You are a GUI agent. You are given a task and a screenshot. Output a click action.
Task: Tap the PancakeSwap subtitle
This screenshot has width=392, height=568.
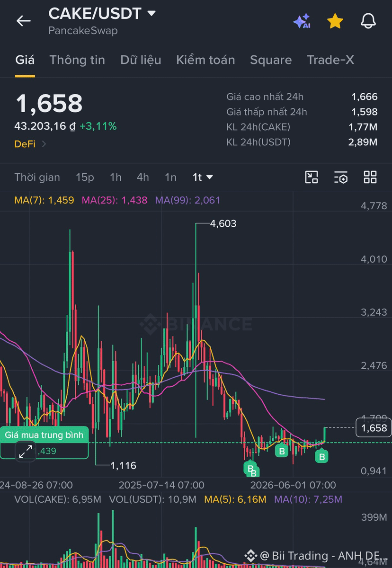pos(83,31)
